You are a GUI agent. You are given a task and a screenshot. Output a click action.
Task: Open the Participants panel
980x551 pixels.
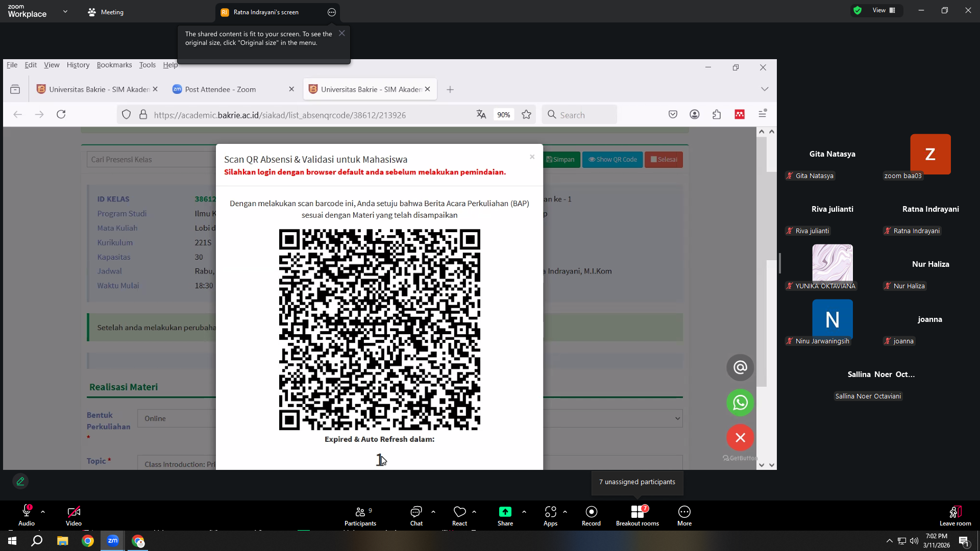tap(360, 515)
